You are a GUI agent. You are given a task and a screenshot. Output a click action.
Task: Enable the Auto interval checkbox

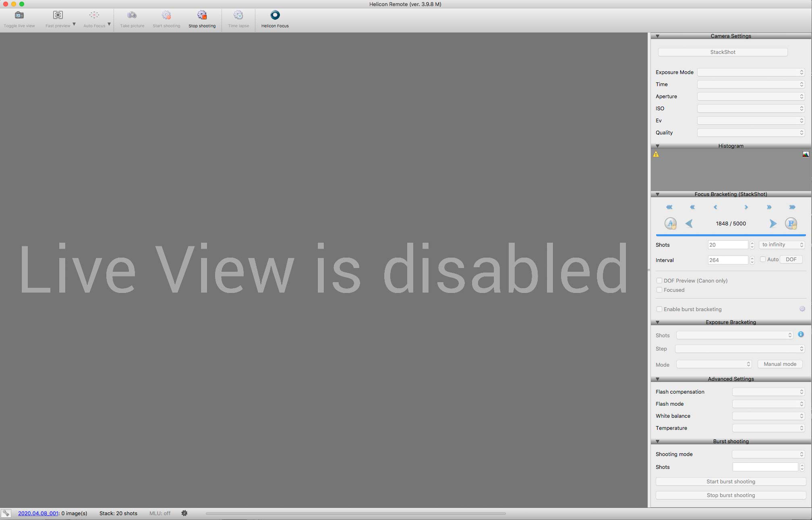pyautogui.click(x=762, y=260)
